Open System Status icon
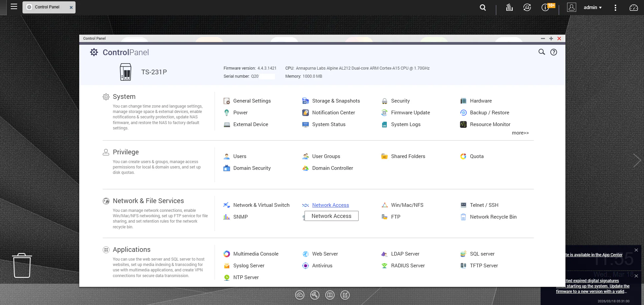 click(306, 124)
